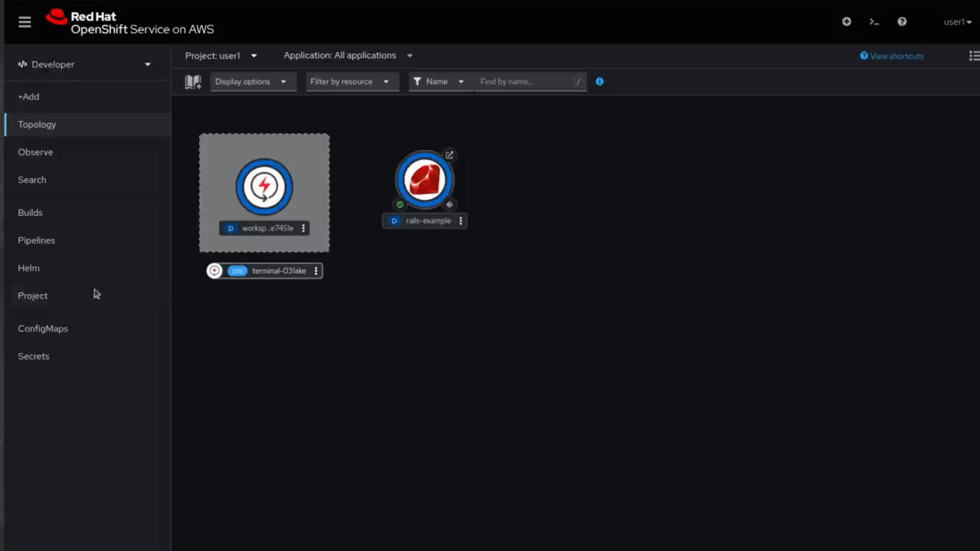Navigate to Pipelines in the sidebar
Viewport: 980px width, 551px height.
coord(36,240)
